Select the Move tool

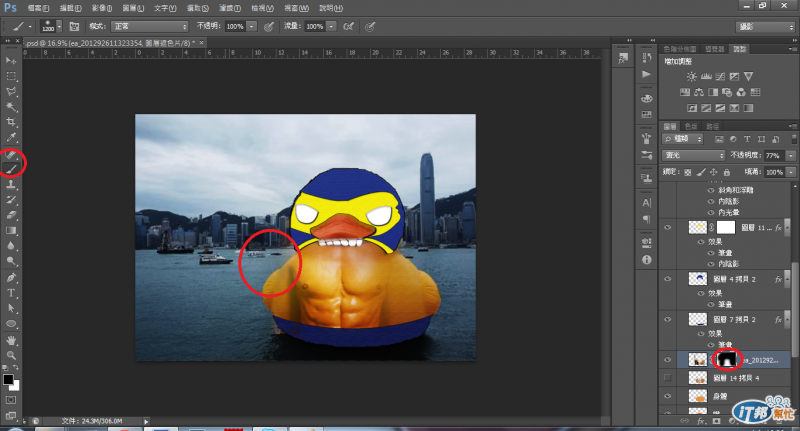(x=11, y=61)
